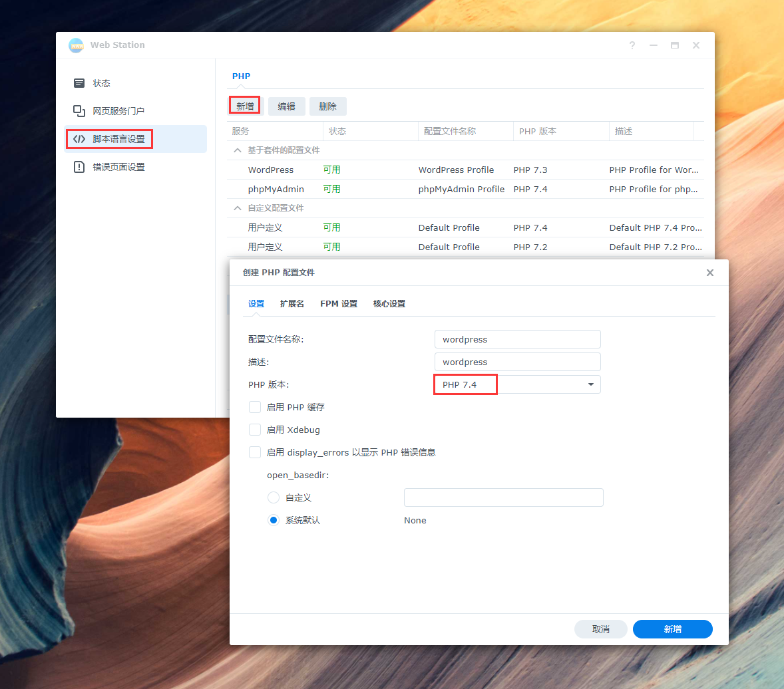Click the 配置文件名称 input field
Screen dimensions: 784x689
517,339
